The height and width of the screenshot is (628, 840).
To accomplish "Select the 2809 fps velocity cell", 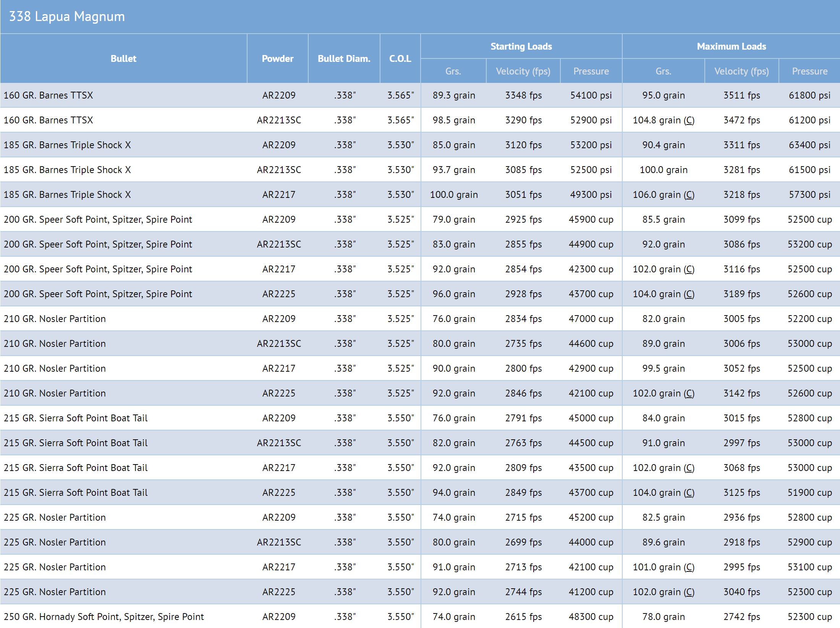I will click(x=523, y=468).
